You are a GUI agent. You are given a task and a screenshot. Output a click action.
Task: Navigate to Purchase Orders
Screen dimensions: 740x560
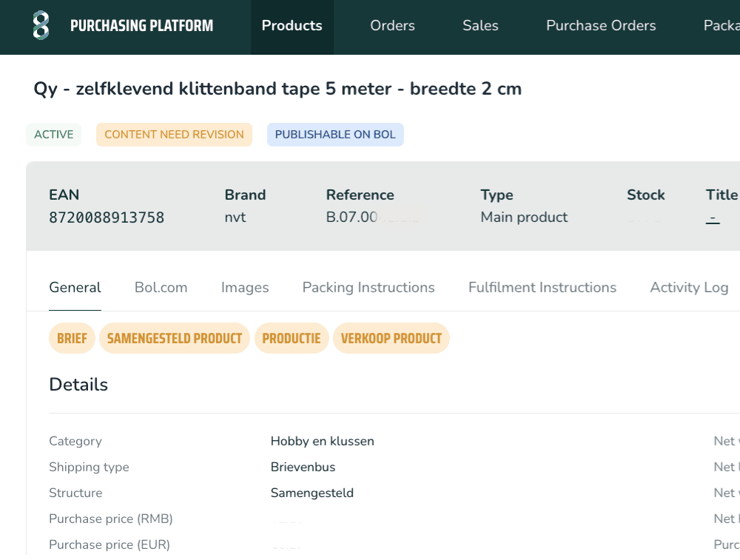(x=601, y=26)
